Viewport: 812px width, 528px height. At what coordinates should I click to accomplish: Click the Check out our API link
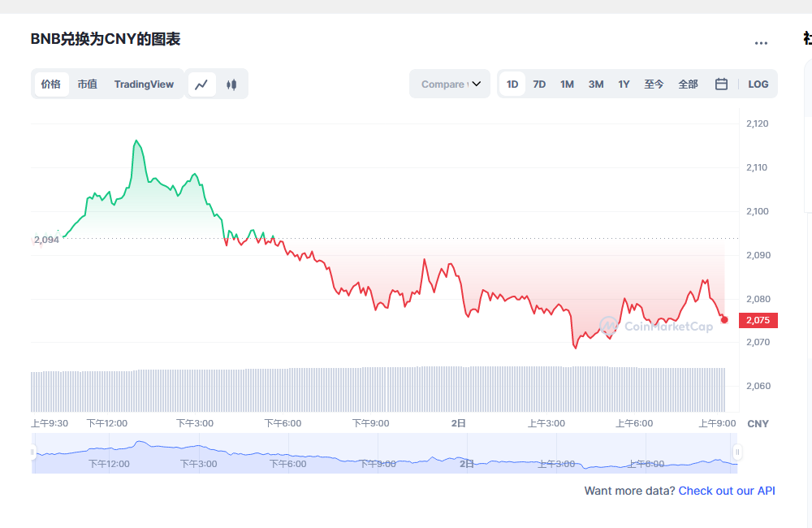click(726, 491)
